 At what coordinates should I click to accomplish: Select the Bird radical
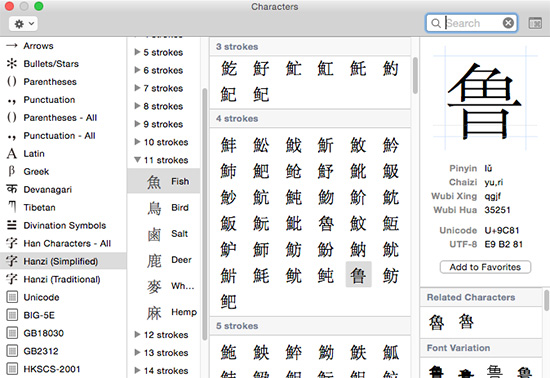click(x=164, y=208)
